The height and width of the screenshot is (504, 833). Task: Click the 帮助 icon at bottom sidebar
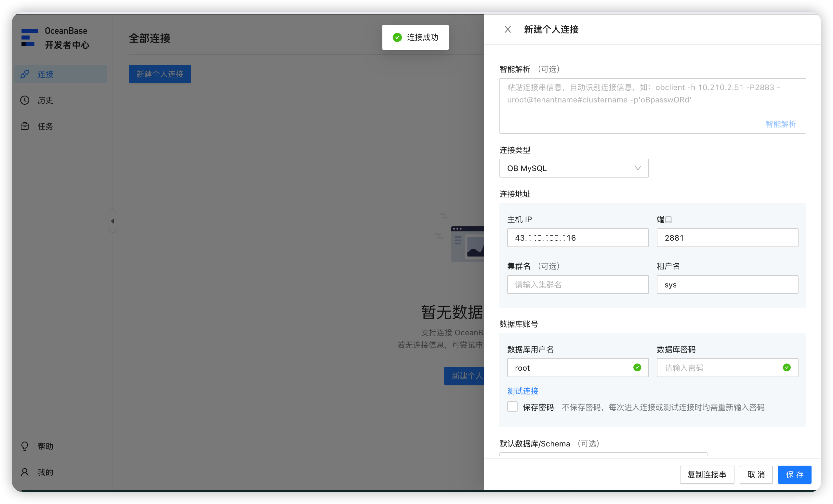point(25,446)
